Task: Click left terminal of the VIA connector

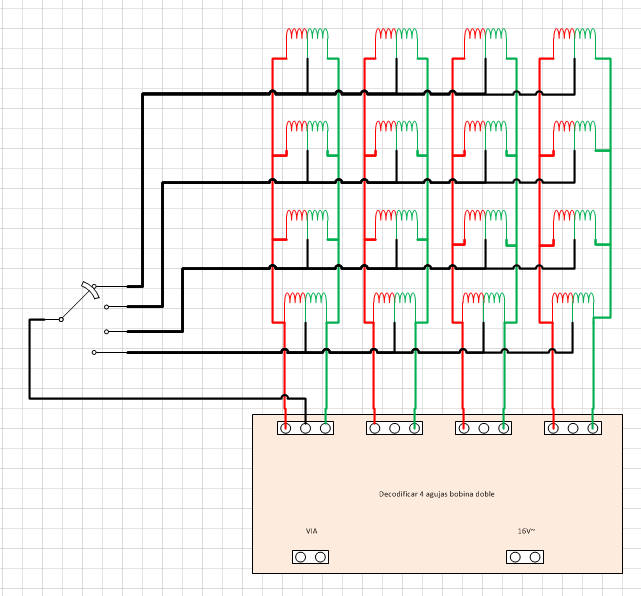Action: pos(300,557)
